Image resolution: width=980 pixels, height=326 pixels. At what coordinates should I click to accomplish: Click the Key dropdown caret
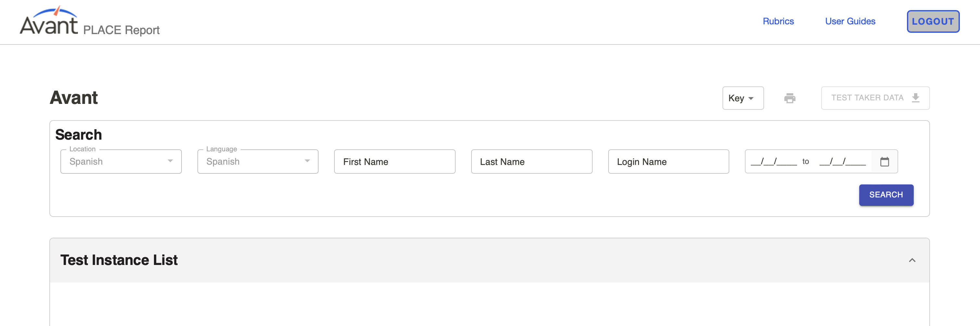click(751, 98)
